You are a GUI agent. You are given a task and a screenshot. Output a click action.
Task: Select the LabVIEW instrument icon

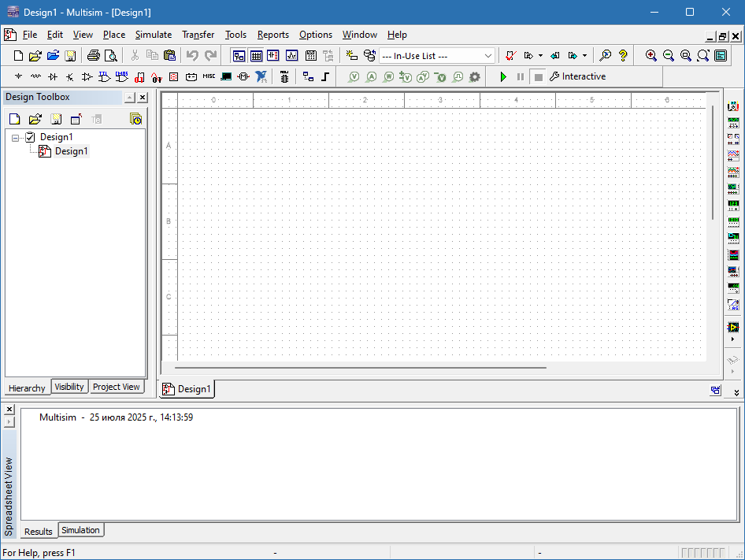(x=733, y=327)
